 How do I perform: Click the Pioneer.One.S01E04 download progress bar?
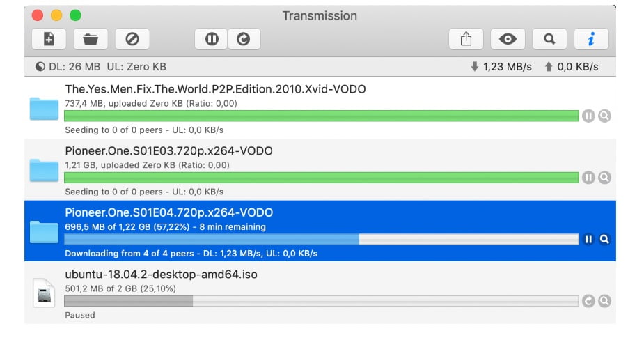[320, 240]
